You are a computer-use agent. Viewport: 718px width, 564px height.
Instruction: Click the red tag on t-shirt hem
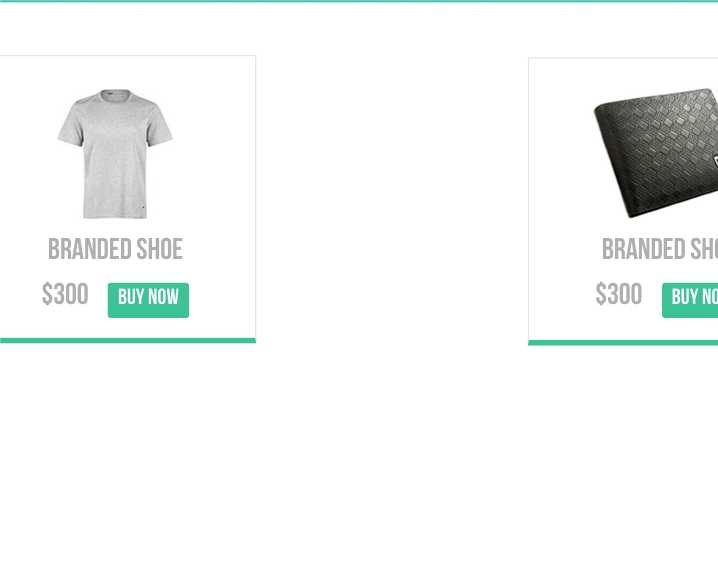(x=143, y=208)
